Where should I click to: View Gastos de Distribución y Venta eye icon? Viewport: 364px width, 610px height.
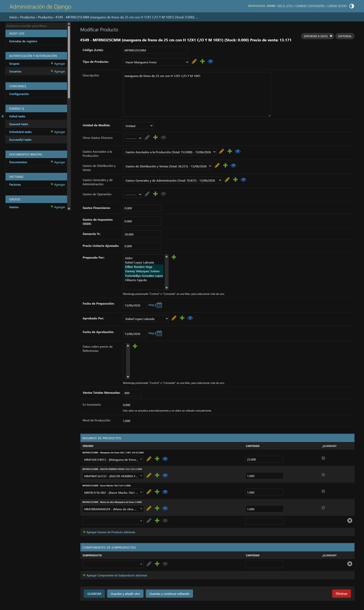coord(233,166)
